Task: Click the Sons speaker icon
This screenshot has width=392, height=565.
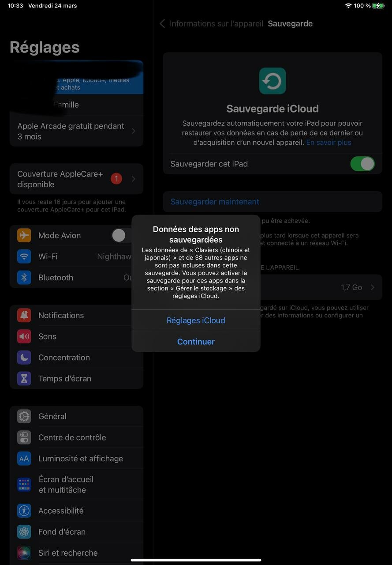Action: [x=24, y=336]
